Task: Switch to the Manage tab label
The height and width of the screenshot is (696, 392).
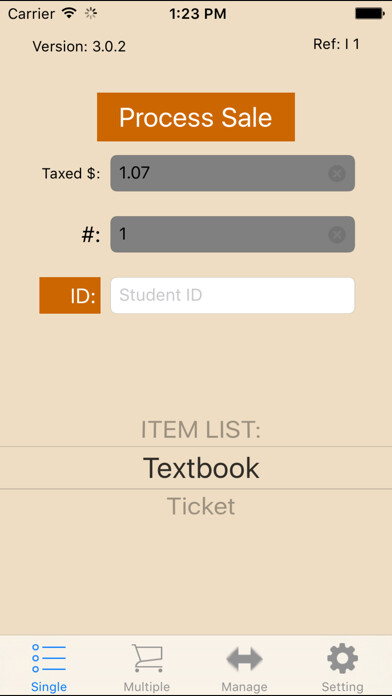Action: coord(245,687)
